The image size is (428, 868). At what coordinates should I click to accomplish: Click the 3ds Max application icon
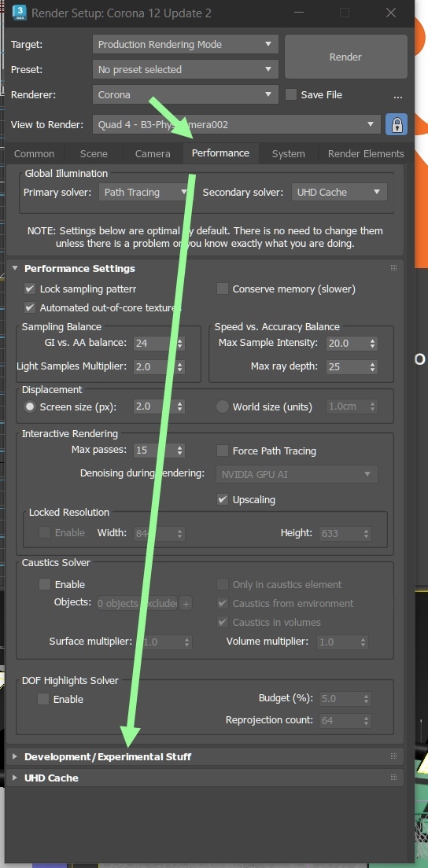pyautogui.click(x=20, y=12)
